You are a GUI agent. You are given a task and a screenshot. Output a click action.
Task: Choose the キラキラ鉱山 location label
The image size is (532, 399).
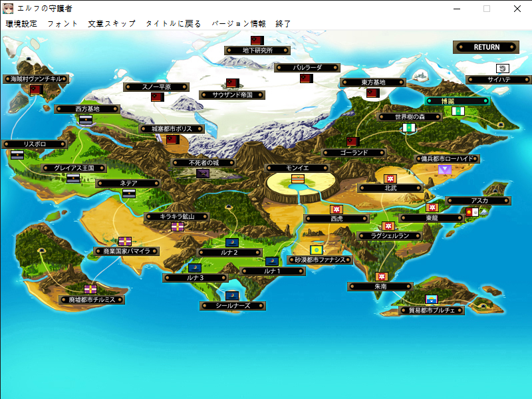[177, 217]
